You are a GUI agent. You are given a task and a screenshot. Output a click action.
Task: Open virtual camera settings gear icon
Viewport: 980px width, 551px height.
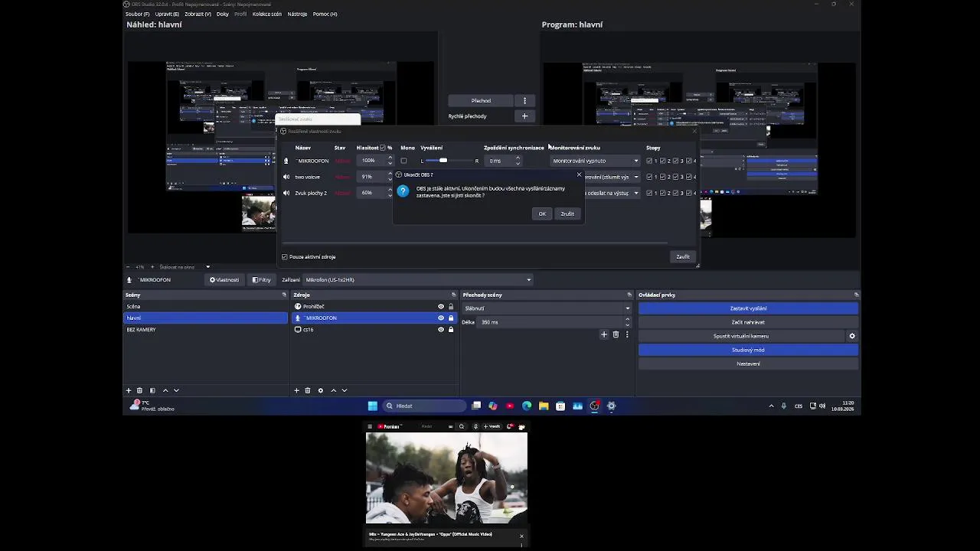852,336
